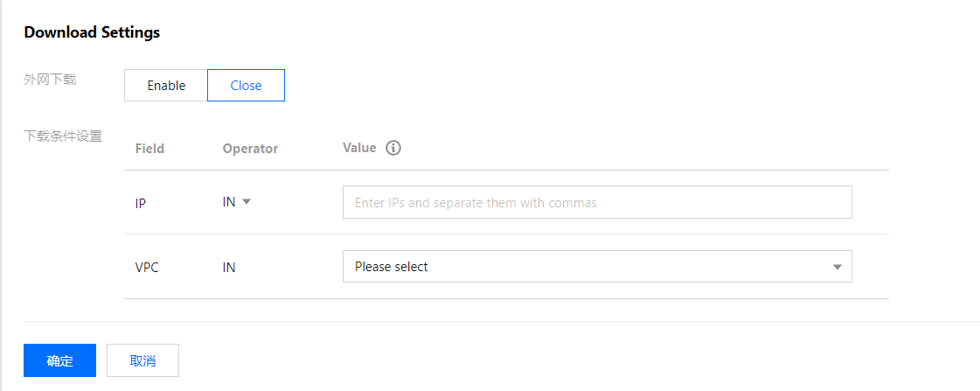Cancel changes with the 取消 button
Screen dimensions: 980x391
(x=142, y=360)
